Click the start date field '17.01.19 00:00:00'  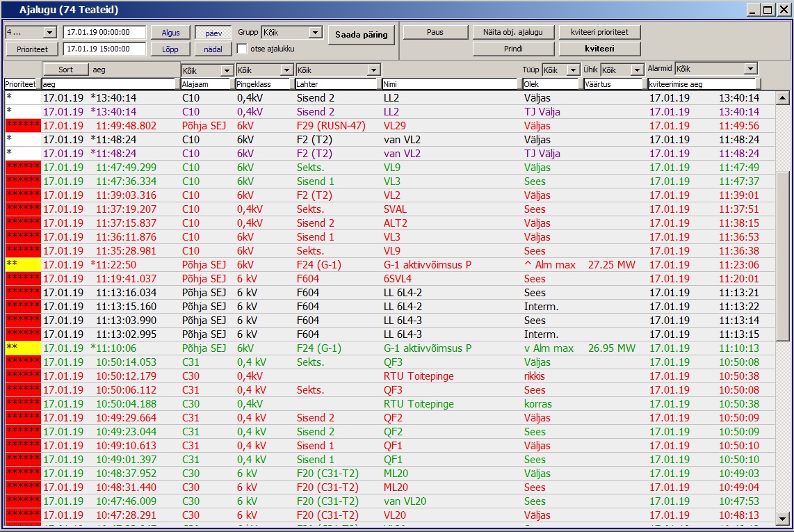104,33
